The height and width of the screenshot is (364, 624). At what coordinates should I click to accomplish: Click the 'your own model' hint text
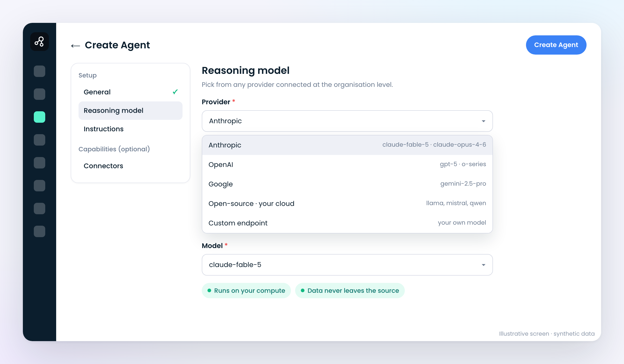click(x=462, y=223)
